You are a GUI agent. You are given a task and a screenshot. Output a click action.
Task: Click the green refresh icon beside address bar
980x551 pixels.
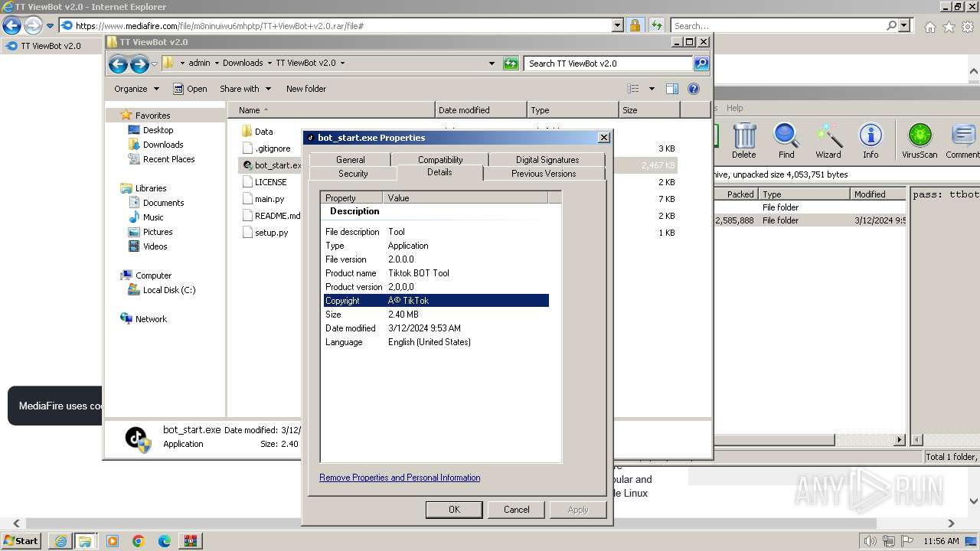coord(511,64)
